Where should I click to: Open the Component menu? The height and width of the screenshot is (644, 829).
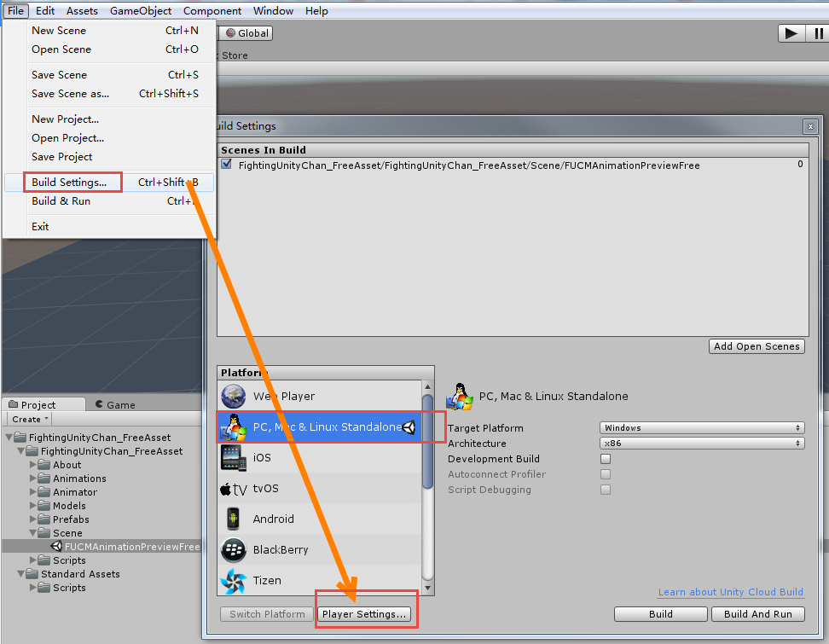(x=212, y=10)
